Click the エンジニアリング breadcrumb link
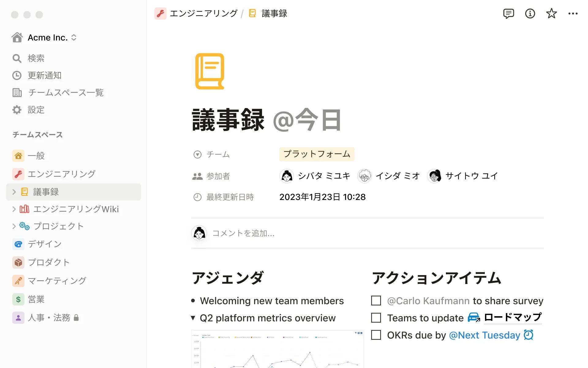This screenshot has width=588, height=368. pyautogui.click(x=203, y=14)
